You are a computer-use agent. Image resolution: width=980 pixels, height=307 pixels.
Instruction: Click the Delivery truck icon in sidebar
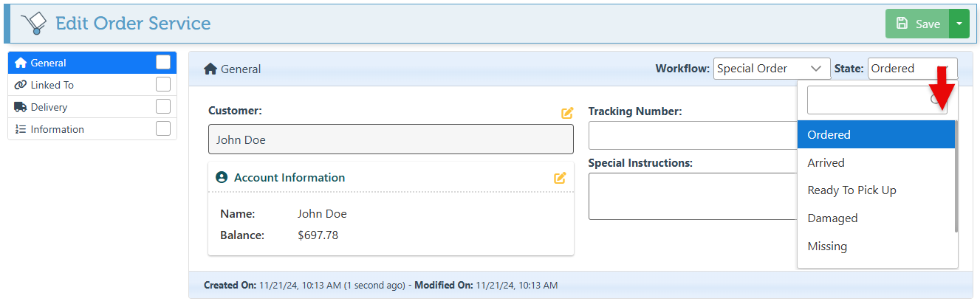[21, 107]
